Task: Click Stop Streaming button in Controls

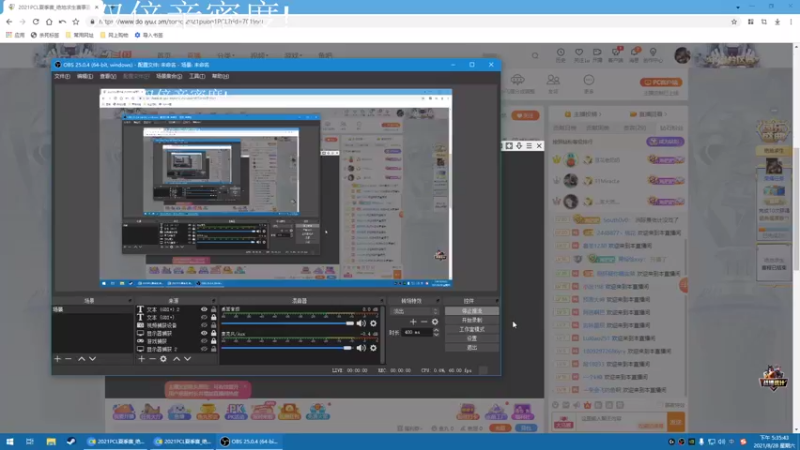Action: (x=472, y=311)
